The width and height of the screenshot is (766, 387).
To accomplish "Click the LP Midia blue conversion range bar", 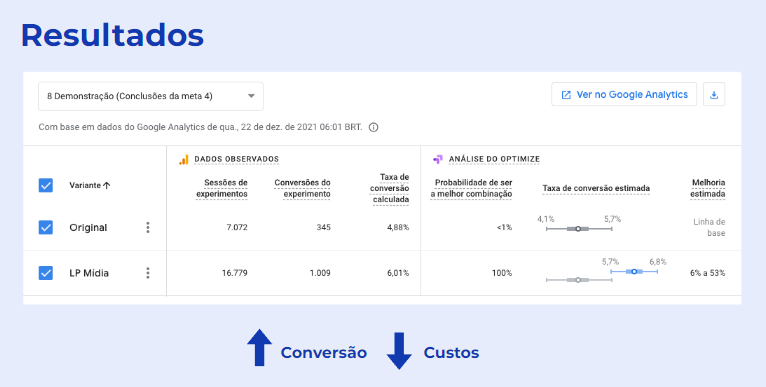I will tap(634, 271).
